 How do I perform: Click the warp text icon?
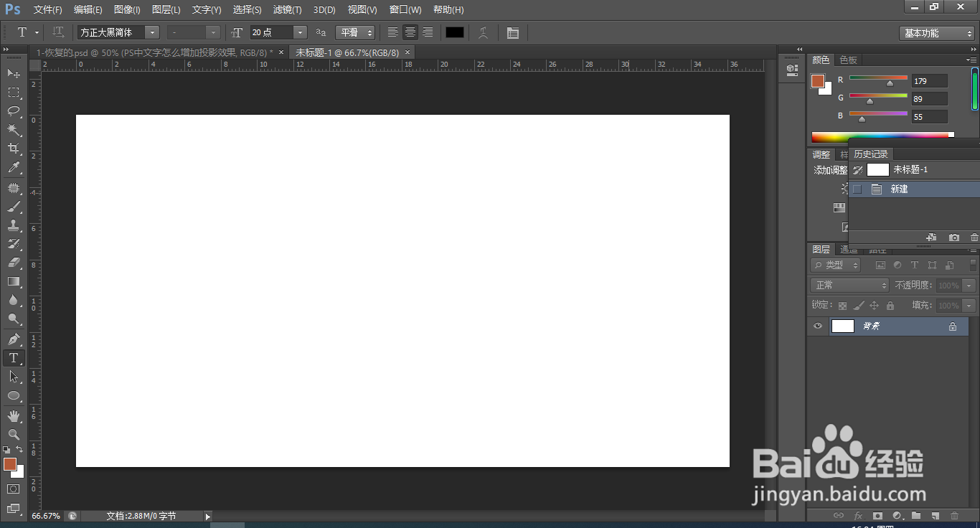click(484, 32)
